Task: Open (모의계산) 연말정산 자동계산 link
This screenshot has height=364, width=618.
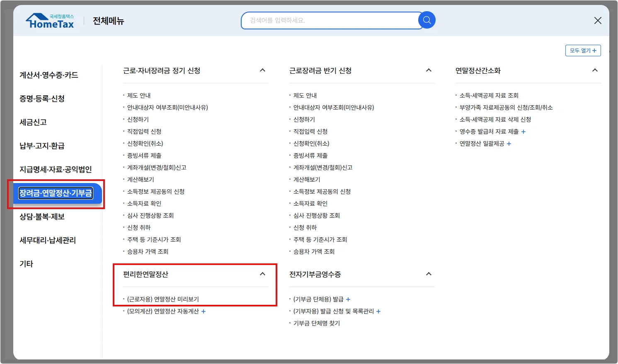Action: [163, 311]
